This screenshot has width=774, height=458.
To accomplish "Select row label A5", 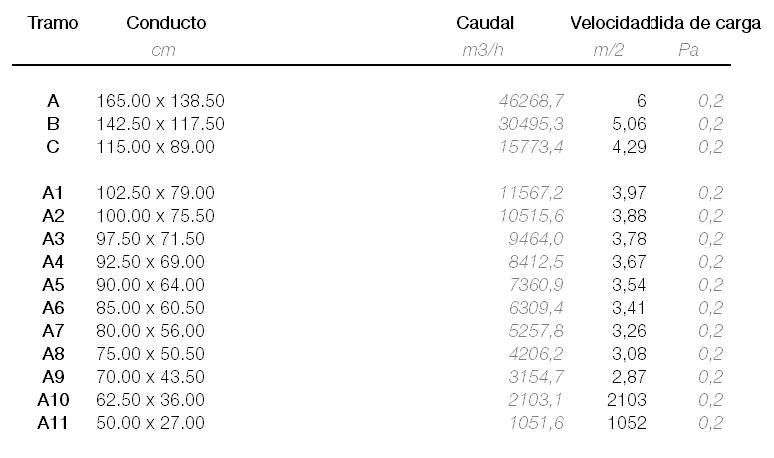I will pos(53,285).
